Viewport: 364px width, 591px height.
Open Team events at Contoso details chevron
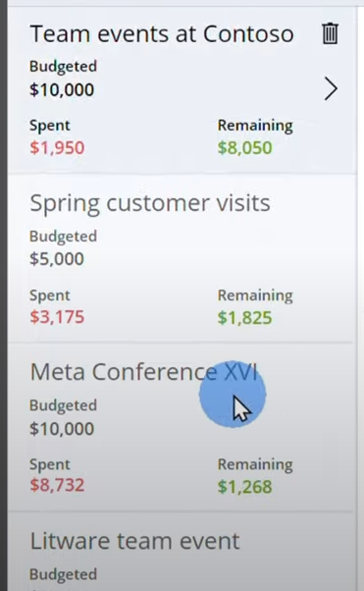[331, 89]
